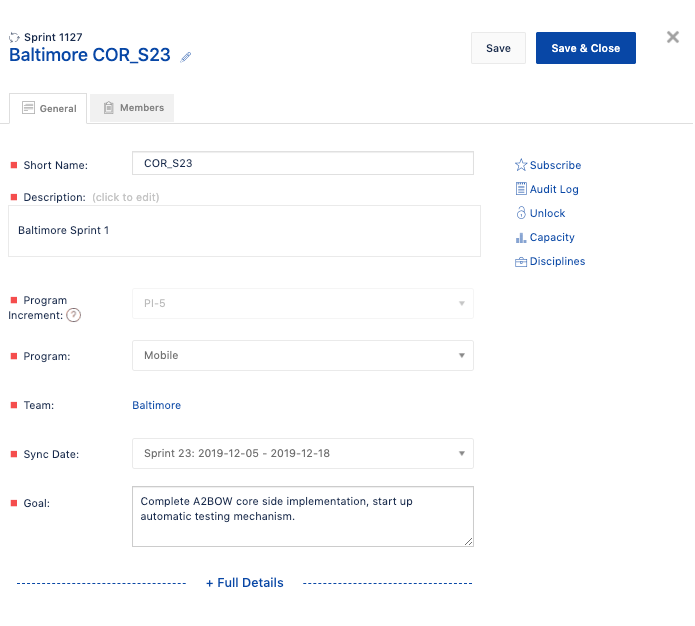Open the Audit Log link
Image resolution: width=695 pixels, height=626 pixels.
(x=554, y=189)
